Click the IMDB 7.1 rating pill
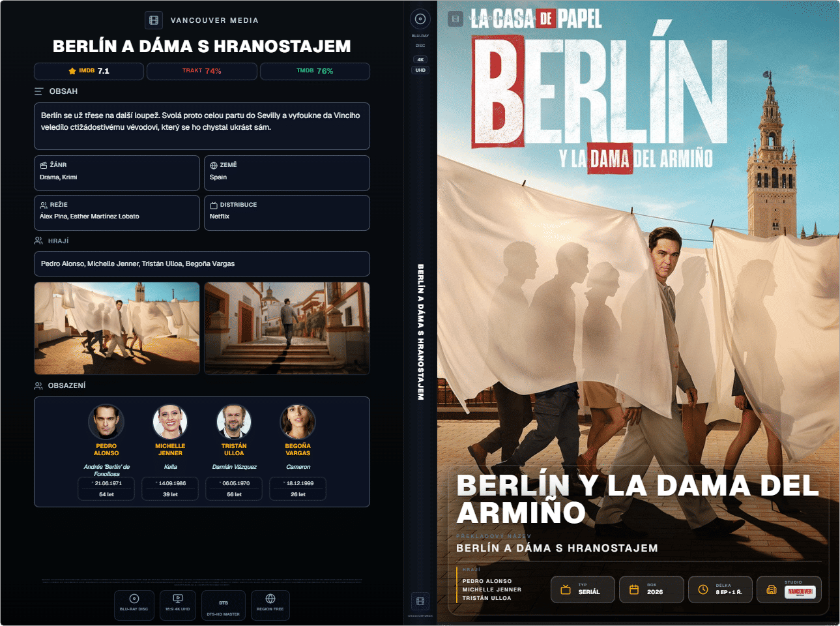Image resolution: width=840 pixels, height=626 pixels. point(89,71)
